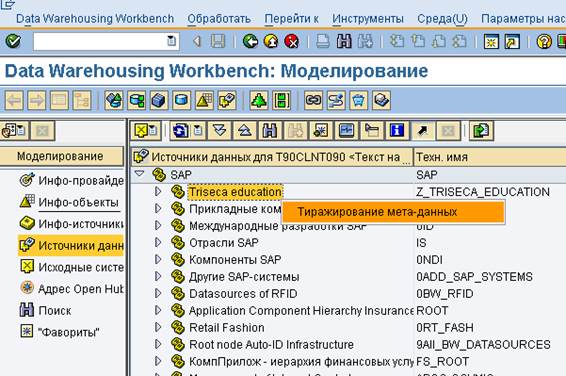Open the Перейти к menu

[292, 19]
